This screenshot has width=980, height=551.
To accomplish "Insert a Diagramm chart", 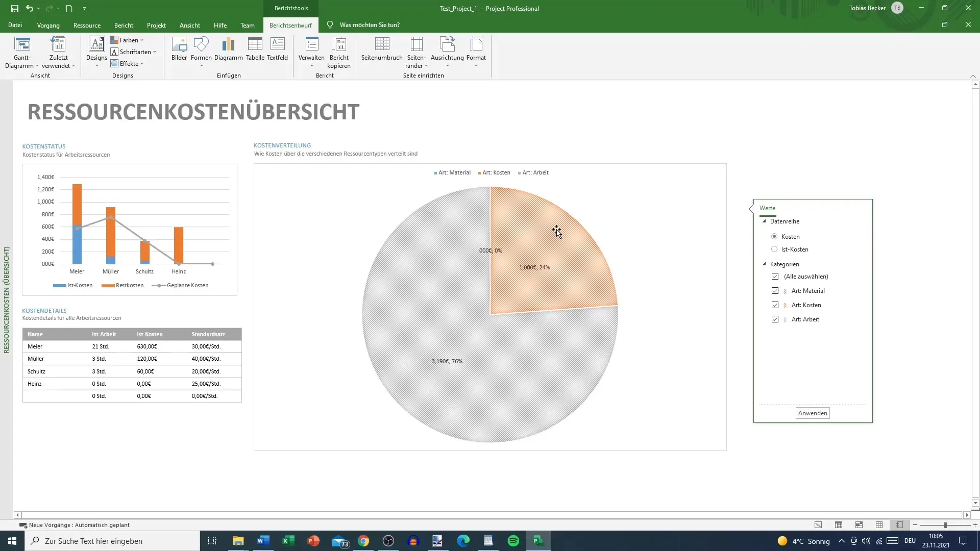I will tap(228, 49).
